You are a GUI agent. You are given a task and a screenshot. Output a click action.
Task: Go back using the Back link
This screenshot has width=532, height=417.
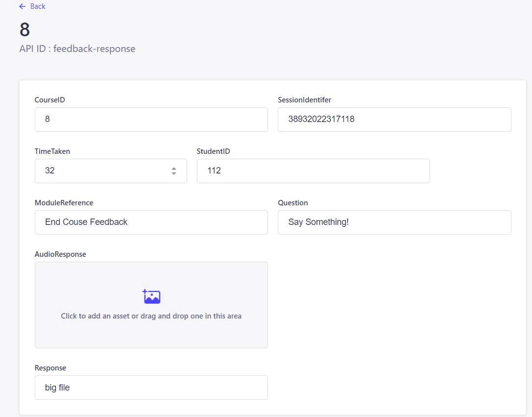coord(37,6)
